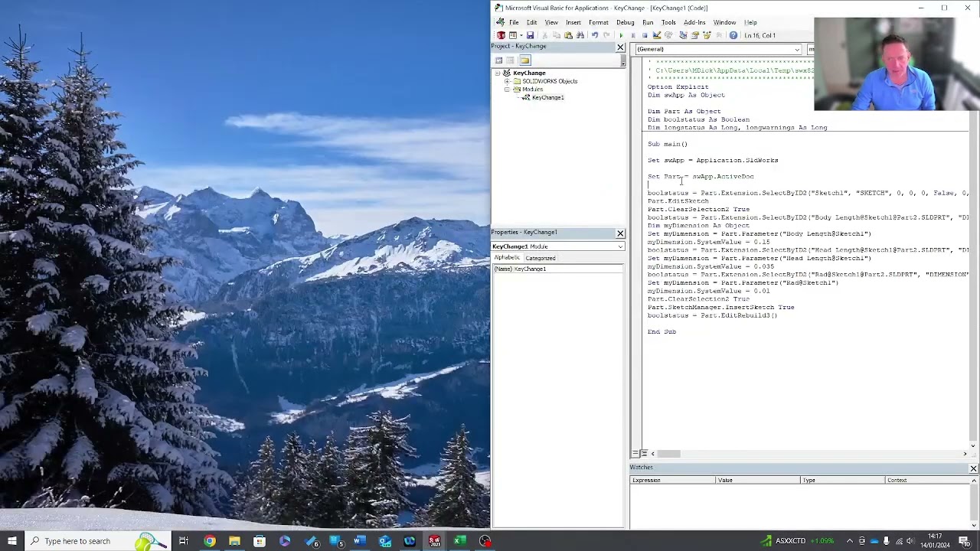Image resolution: width=980 pixels, height=551 pixels.
Task: Click the code horizontal scrollbar right arrow
Action: (x=965, y=454)
